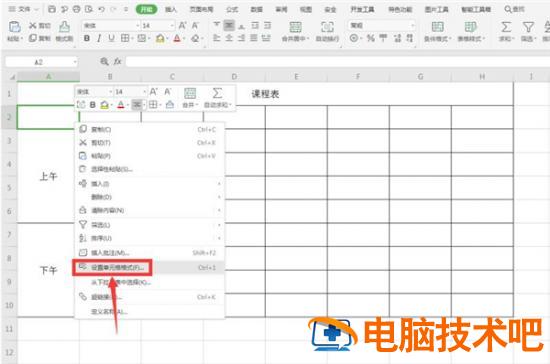This screenshot has width=550, height=364.
Task: Apply the yellow fill color in ribbon
Action: pyautogui.click(x=160, y=38)
